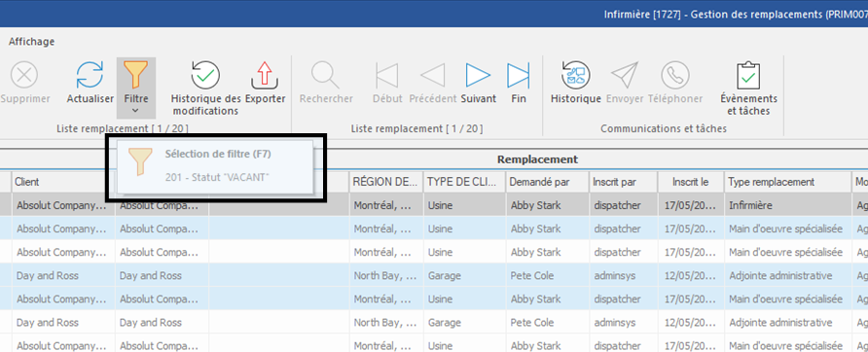
Task: Go to previous record with Précédent
Action: coord(432,75)
